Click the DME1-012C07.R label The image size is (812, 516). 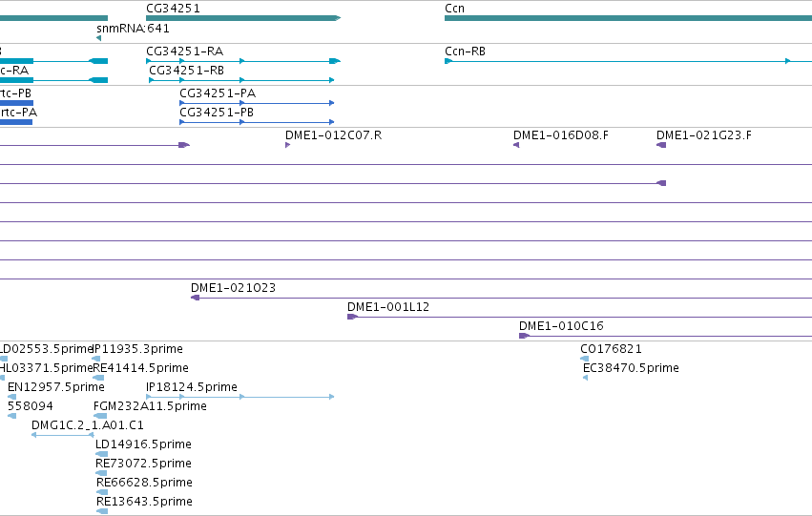pyautogui.click(x=334, y=135)
